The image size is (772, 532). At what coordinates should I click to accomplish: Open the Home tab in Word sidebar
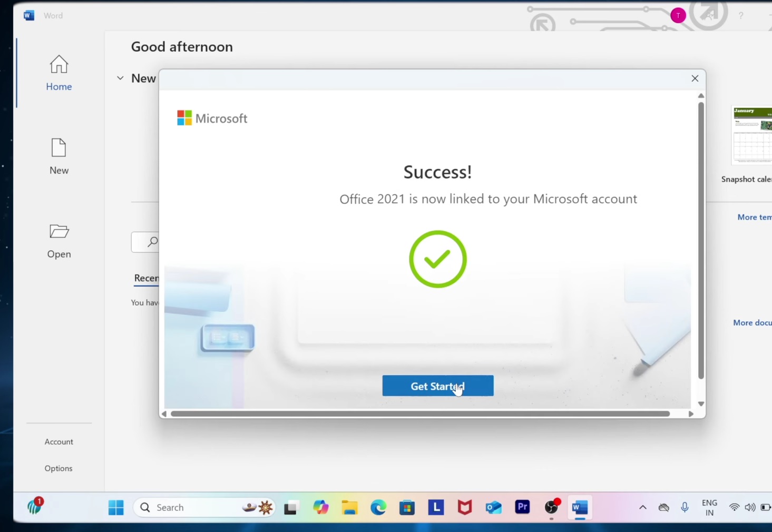pos(58,73)
